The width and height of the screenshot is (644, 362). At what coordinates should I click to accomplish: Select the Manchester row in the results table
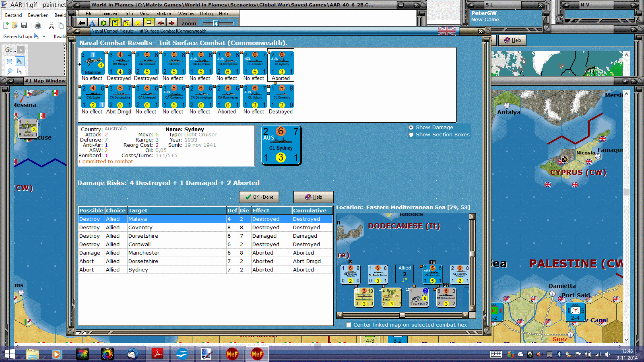coord(205,253)
